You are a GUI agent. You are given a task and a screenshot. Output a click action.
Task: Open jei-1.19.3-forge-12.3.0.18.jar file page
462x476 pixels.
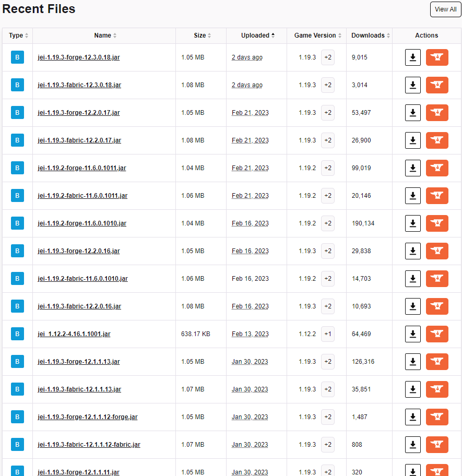pos(79,57)
